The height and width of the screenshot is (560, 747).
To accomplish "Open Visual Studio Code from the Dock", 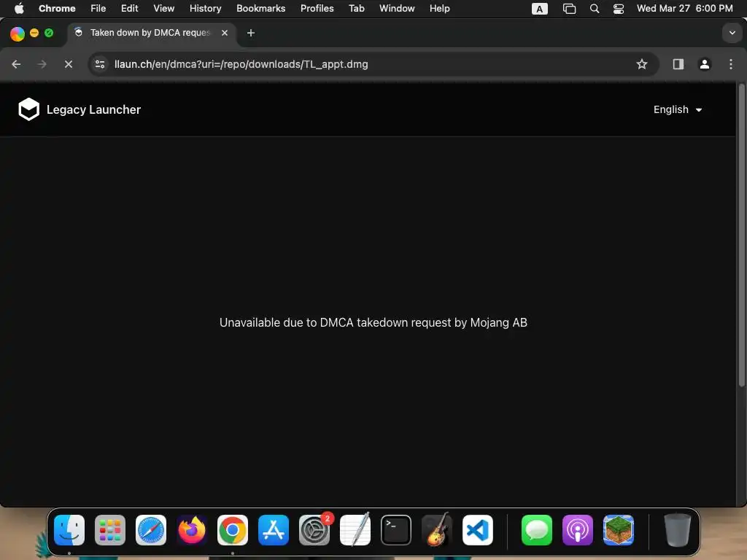I will click(478, 530).
